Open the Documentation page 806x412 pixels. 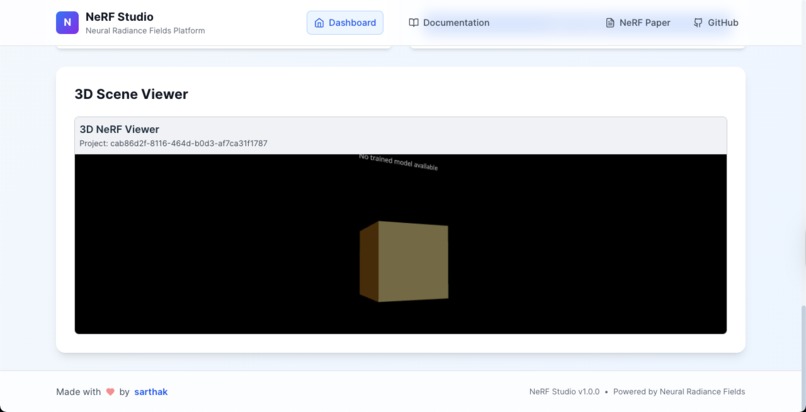coord(449,23)
